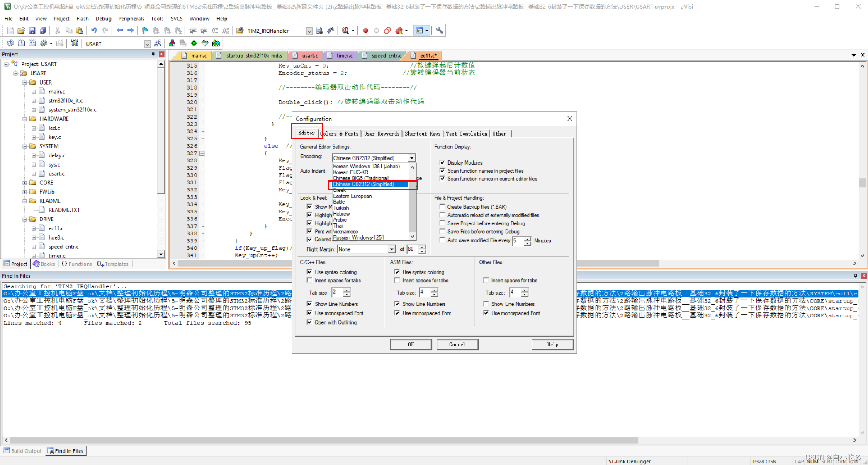Open the Peripherals menu
The image size is (868, 465).
pos(131,19)
